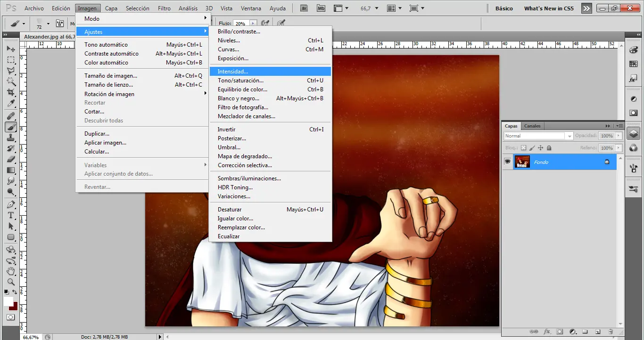
Task: Open the Relleno slider arrow
Action: (619, 148)
